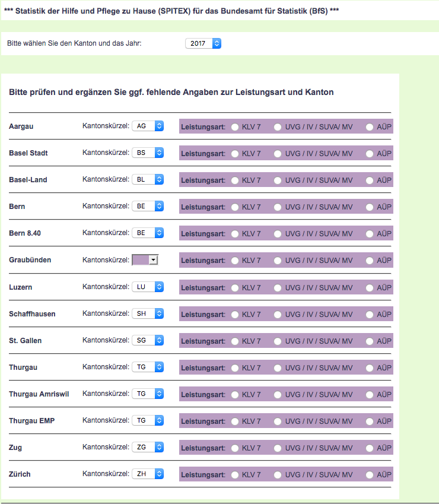
Task: Choose KLV 7 for Thurgau
Action: coord(235,368)
